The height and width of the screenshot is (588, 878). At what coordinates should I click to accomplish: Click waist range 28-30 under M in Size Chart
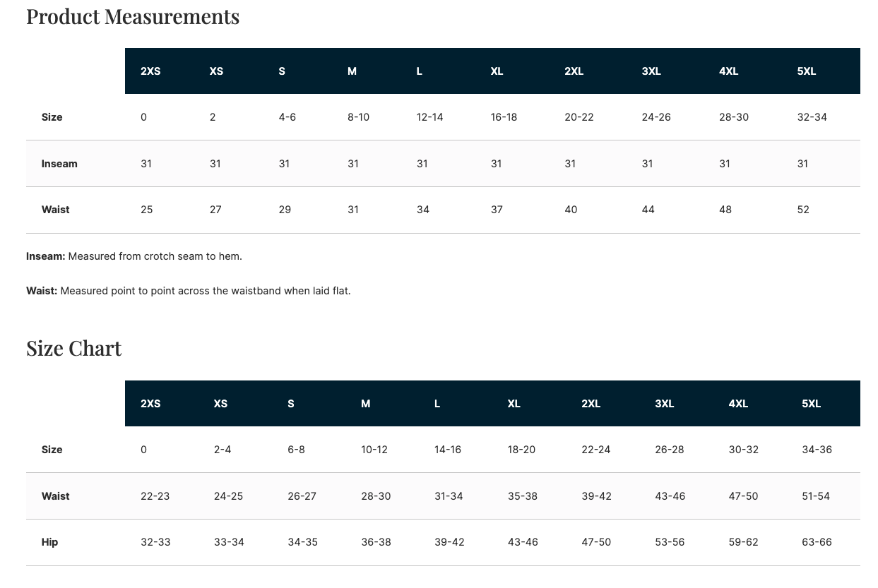coord(376,496)
